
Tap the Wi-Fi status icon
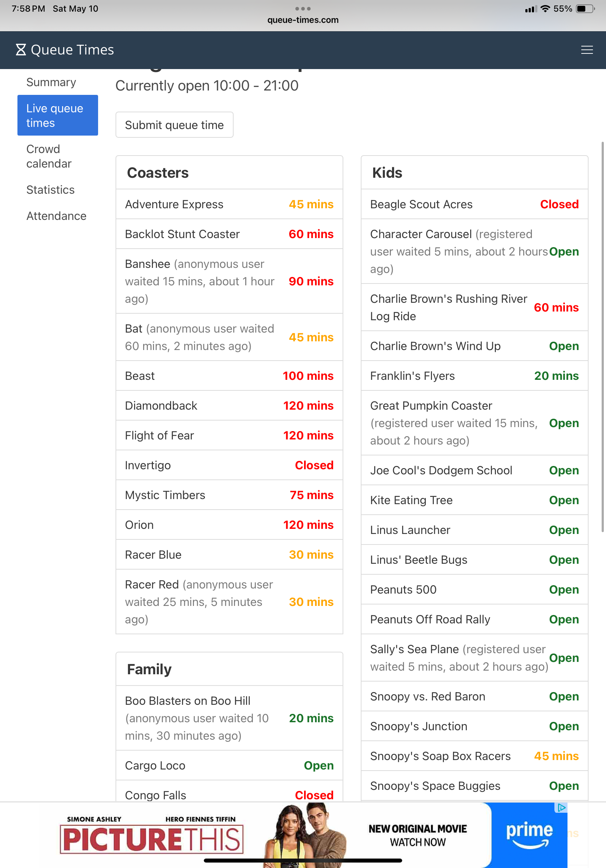pyautogui.click(x=545, y=9)
